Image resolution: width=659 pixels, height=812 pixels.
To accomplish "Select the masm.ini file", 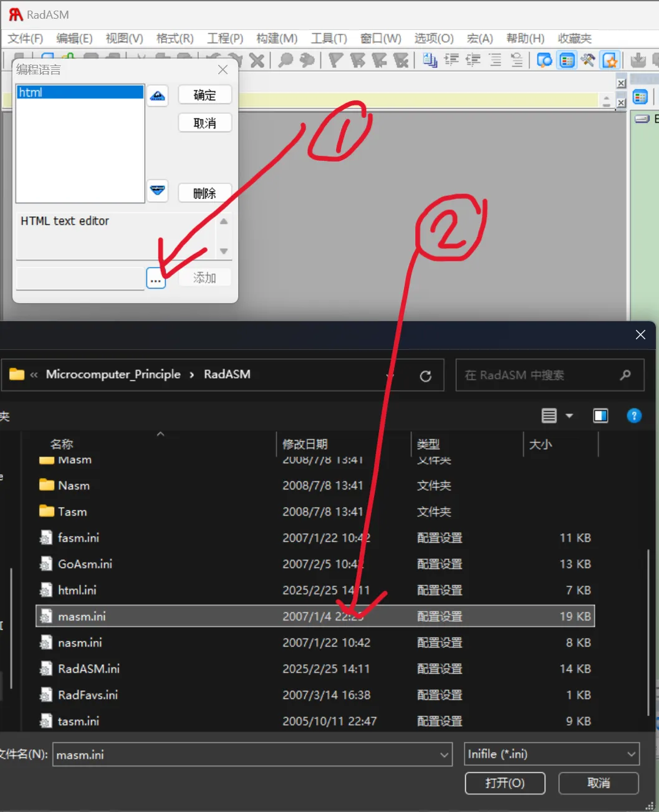I will [x=315, y=616].
